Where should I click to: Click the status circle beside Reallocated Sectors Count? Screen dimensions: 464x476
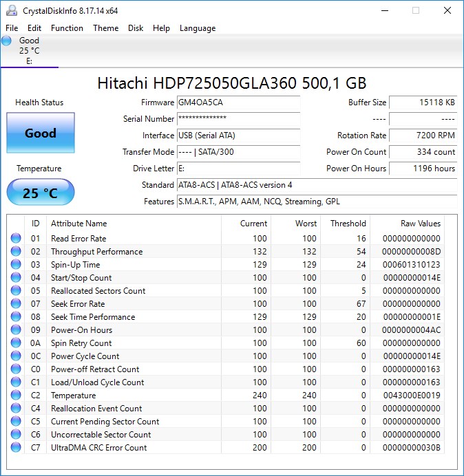(16, 290)
